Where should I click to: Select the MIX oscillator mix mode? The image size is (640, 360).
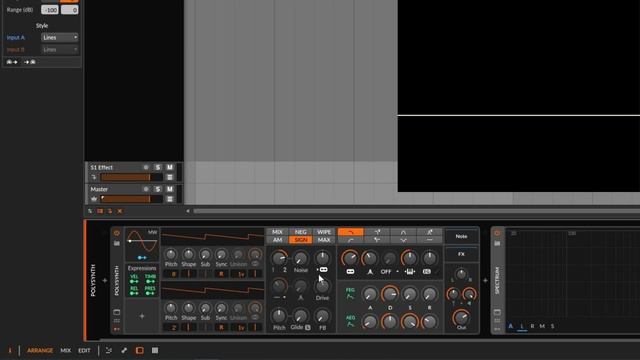(x=277, y=232)
